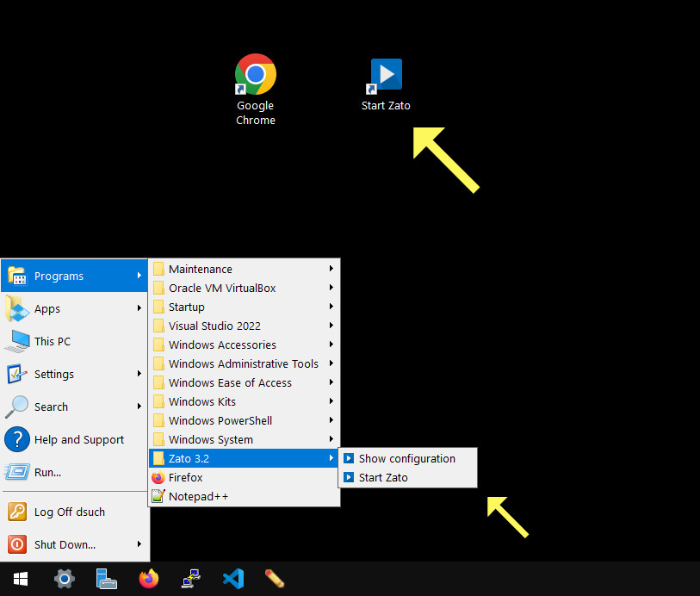The image size is (700, 596).
Task: Open Help and Support
Action: 74,440
